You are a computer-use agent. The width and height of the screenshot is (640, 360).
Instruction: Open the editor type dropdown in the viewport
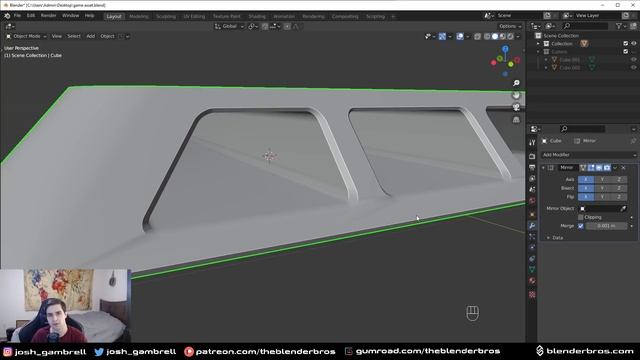(10, 26)
